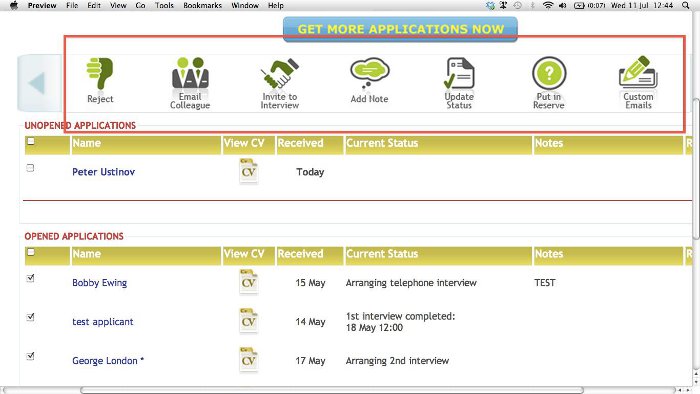Uncheck the Bobby Ewing checkbox
700x394 pixels.
[30, 278]
